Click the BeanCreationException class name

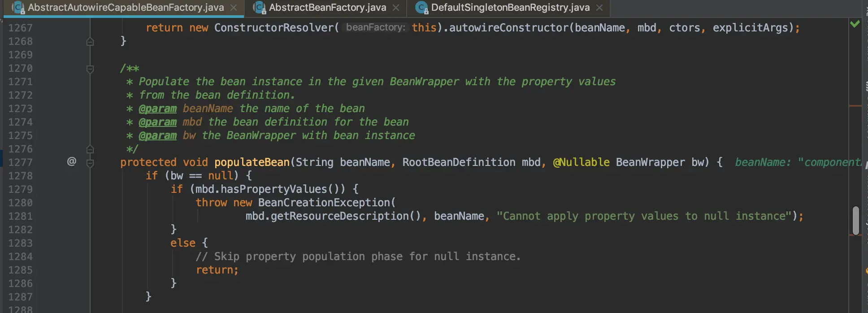(324, 203)
